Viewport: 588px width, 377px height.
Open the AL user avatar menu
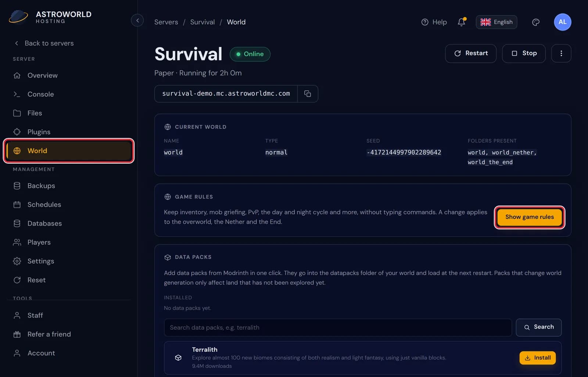[x=562, y=22]
